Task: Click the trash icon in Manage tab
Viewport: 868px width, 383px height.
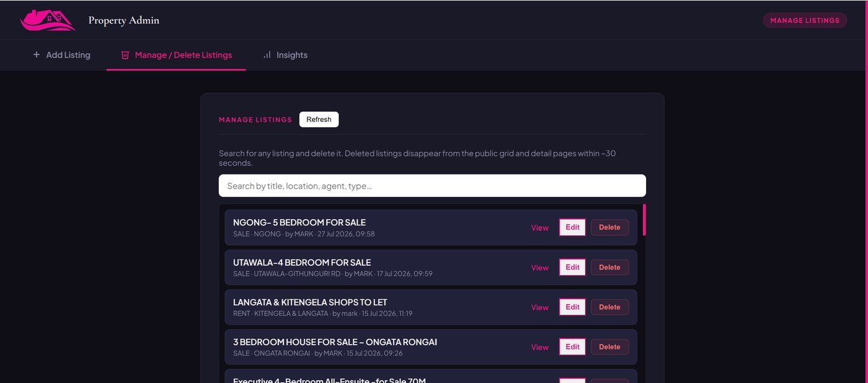Action: click(125, 55)
